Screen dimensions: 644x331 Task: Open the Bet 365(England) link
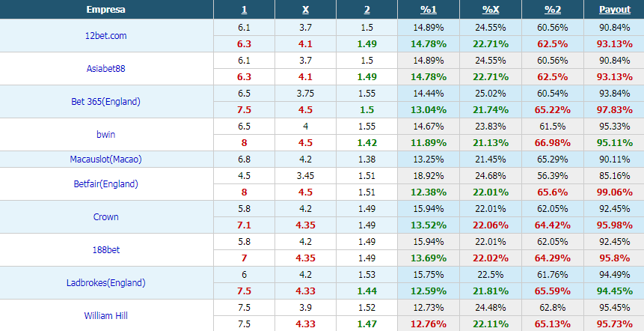(x=106, y=102)
